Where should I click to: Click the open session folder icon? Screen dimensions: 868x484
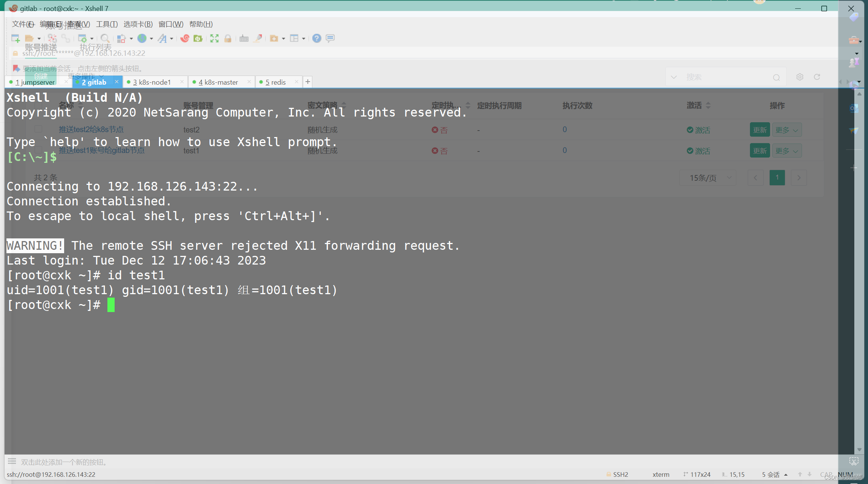29,38
